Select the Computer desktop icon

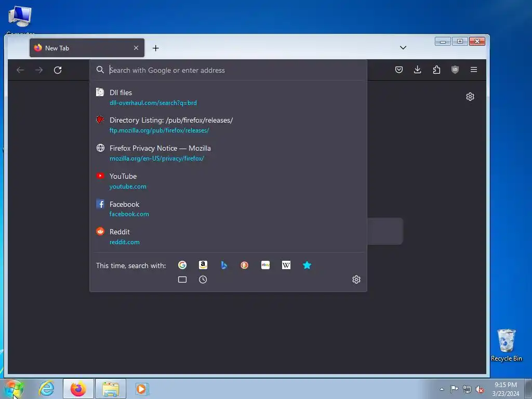tap(20, 20)
